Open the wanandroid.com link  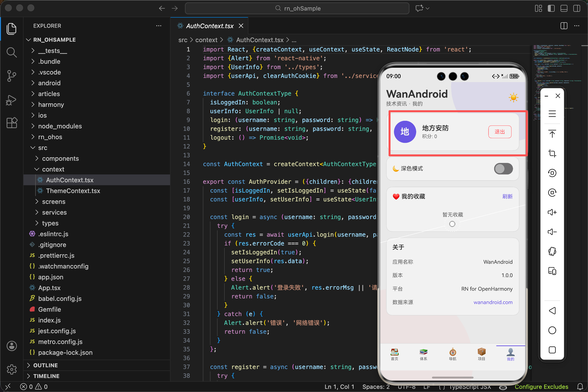coord(493,302)
